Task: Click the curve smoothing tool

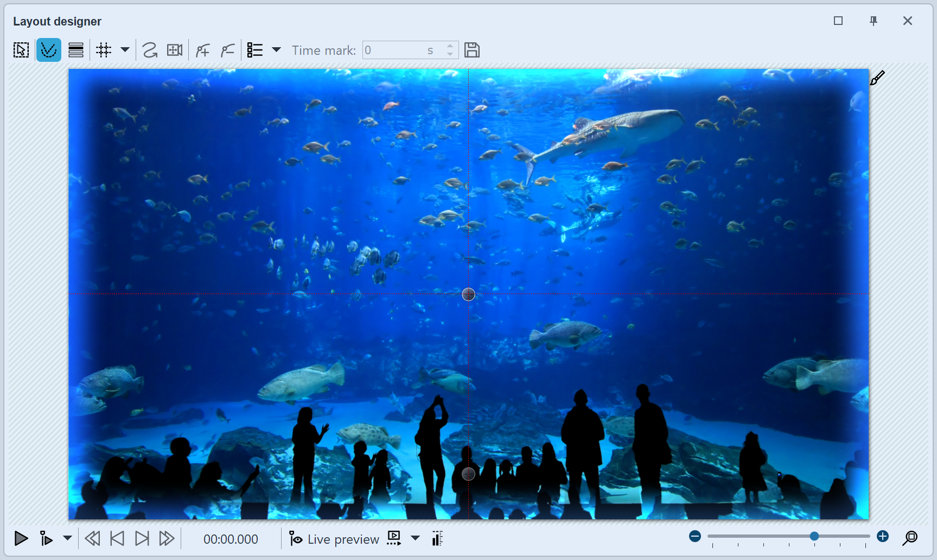Action: 150,49
